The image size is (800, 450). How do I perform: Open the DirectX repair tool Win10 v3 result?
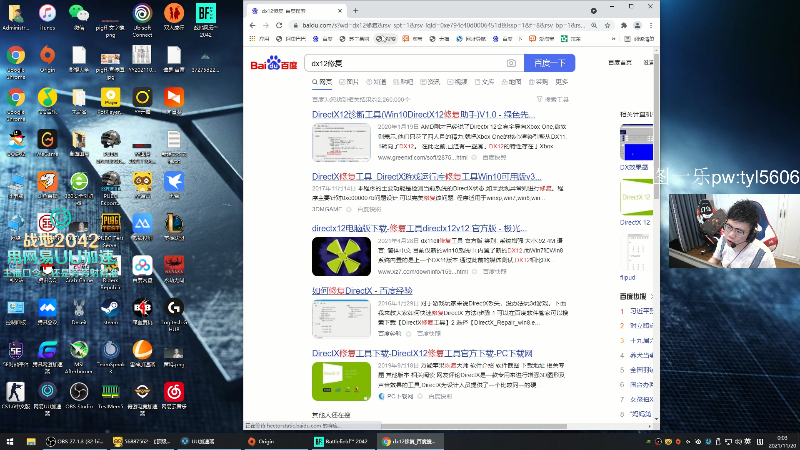point(427,177)
